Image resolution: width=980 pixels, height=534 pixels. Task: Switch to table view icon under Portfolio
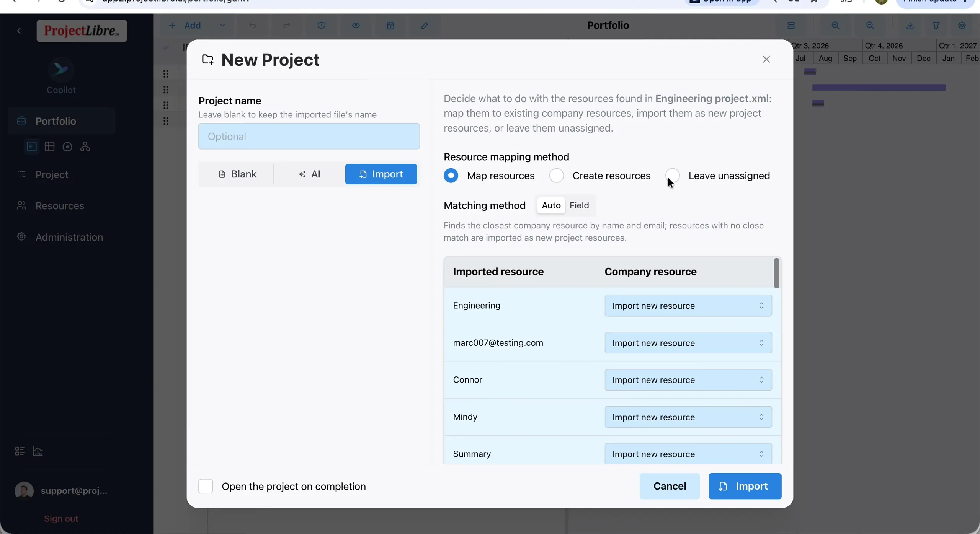click(x=49, y=147)
